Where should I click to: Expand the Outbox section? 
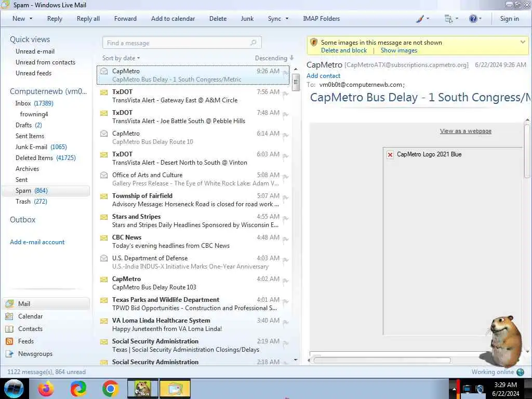coord(23,220)
